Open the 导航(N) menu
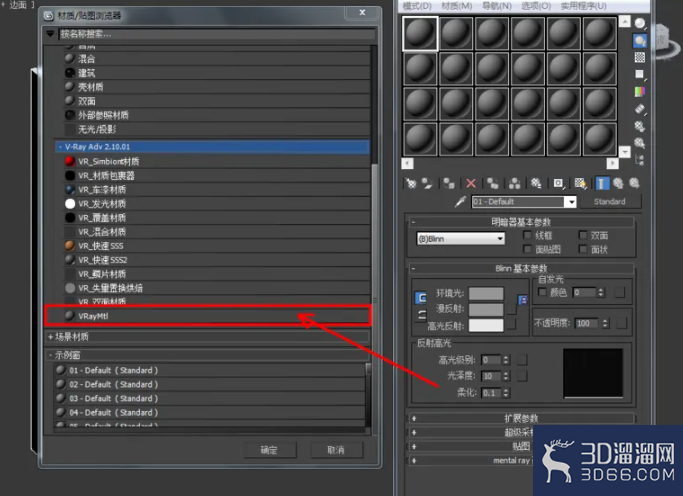Image resolution: width=683 pixels, height=496 pixels. 497,6
